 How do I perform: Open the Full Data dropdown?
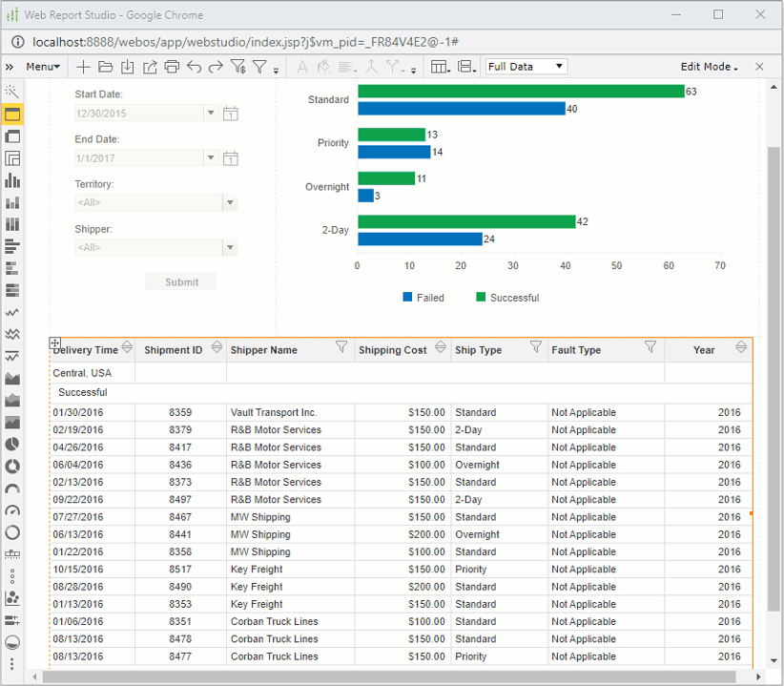point(526,66)
